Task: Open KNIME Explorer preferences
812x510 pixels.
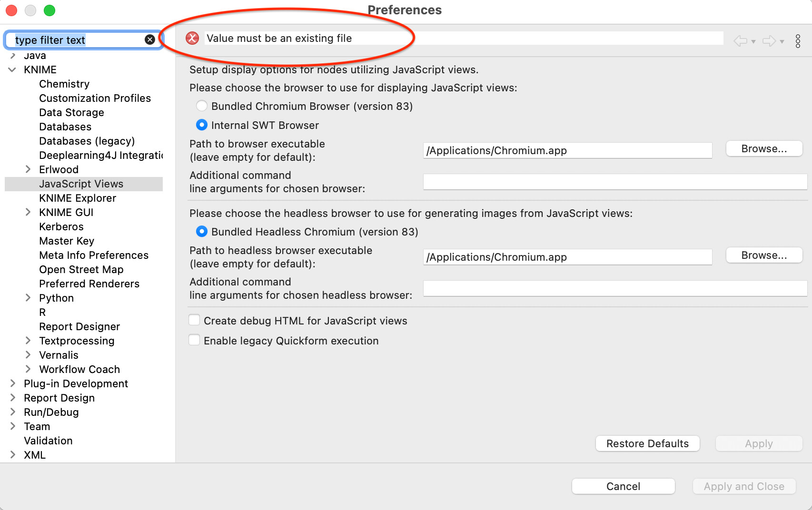Action: pos(78,198)
